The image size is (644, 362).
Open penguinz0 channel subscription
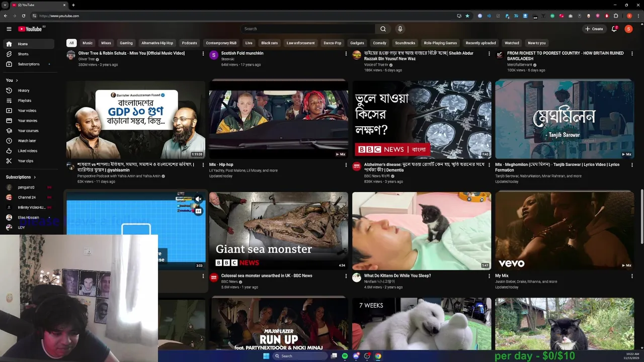click(28, 187)
